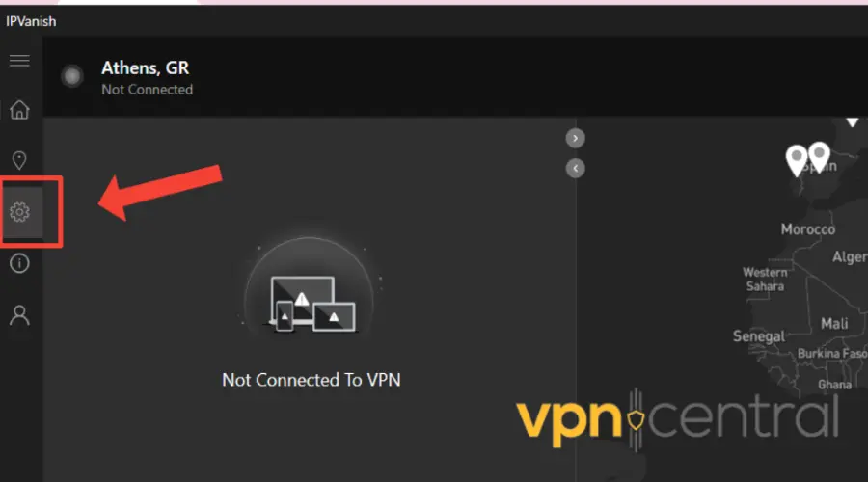Click the left map pin over Spain
The image size is (868, 482).
click(x=797, y=160)
